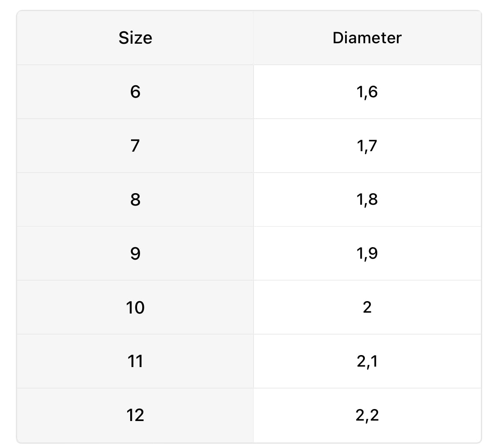Select the 2,1 diameter cell
Viewport: 501px width, 448px height.
tap(367, 361)
